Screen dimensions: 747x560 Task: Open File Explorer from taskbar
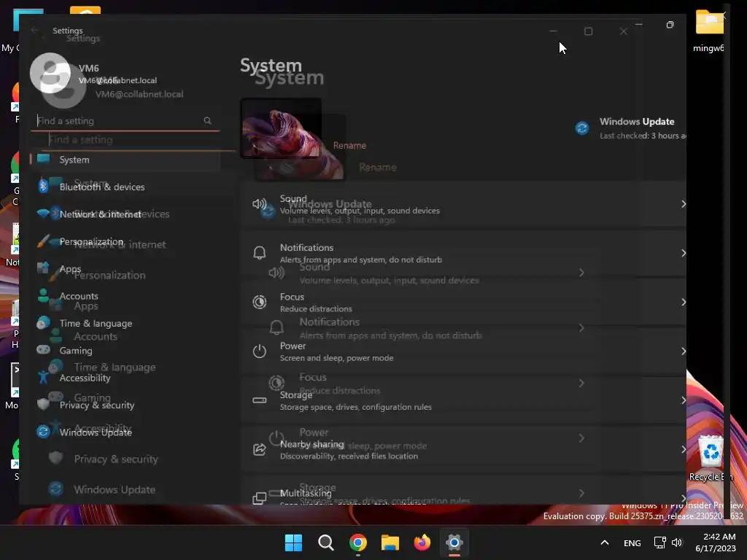tap(390, 542)
